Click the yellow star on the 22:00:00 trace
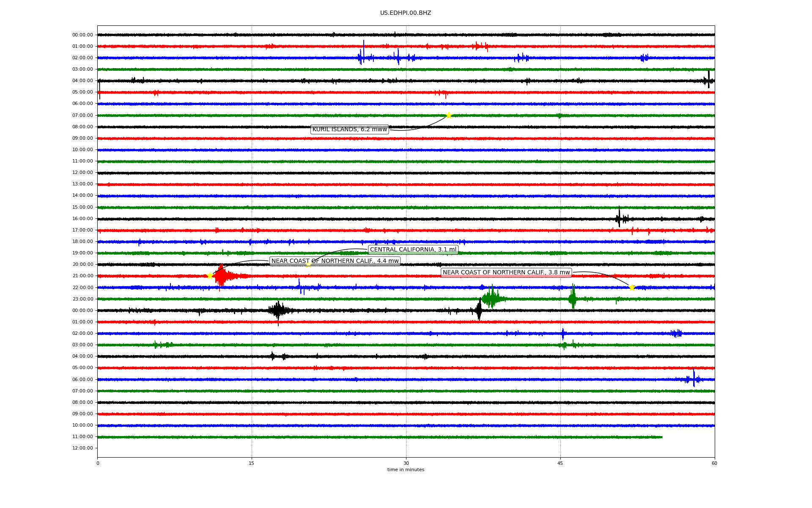812x508 pixels. (x=632, y=287)
